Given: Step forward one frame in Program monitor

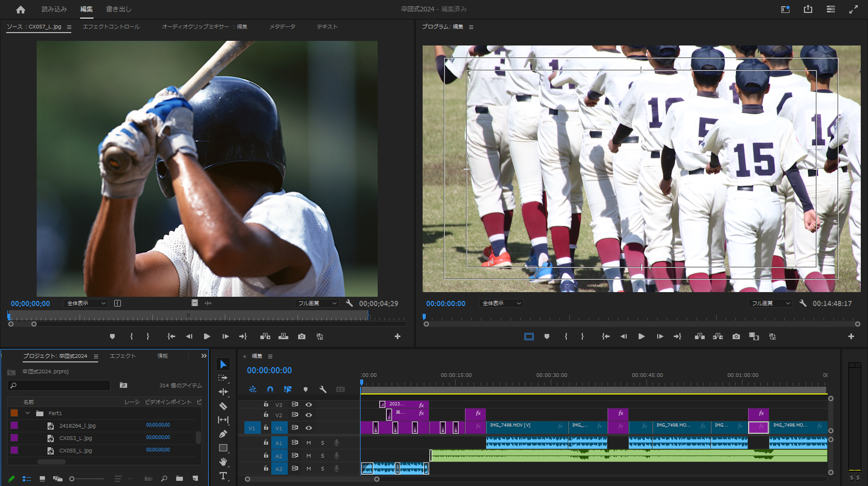Looking at the screenshot, I should [x=660, y=337].
